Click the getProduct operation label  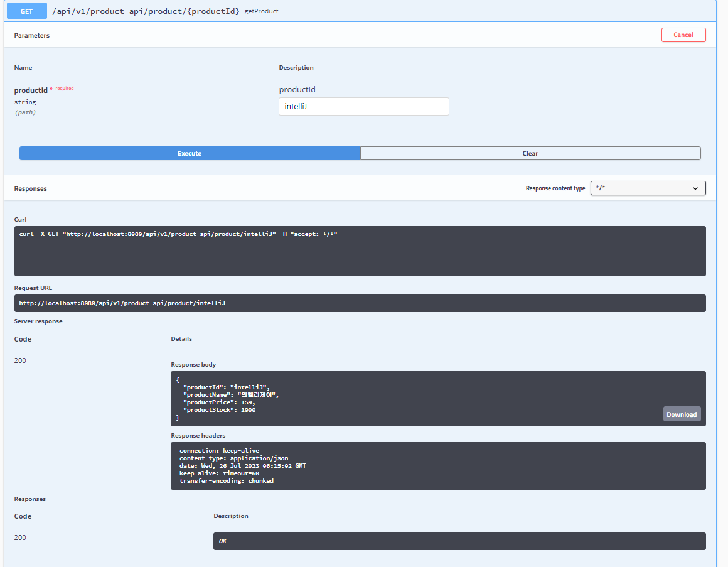[x=262, y=11]
